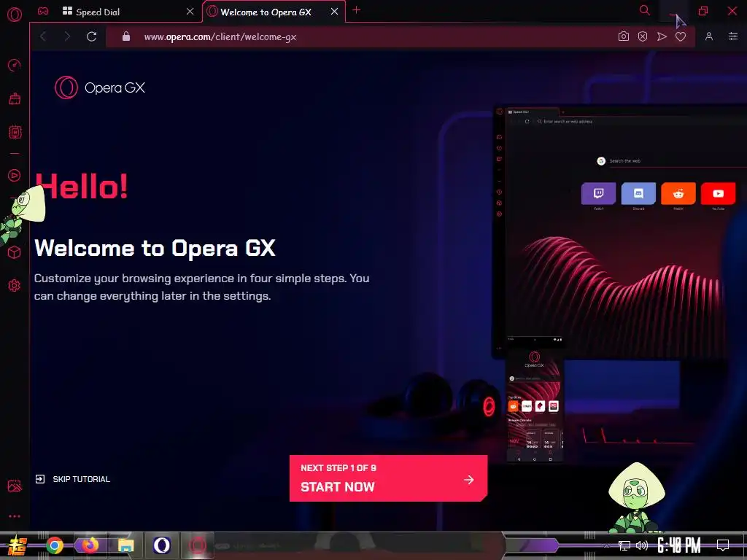
Task: Reload the current page
Action: point(91,36)
